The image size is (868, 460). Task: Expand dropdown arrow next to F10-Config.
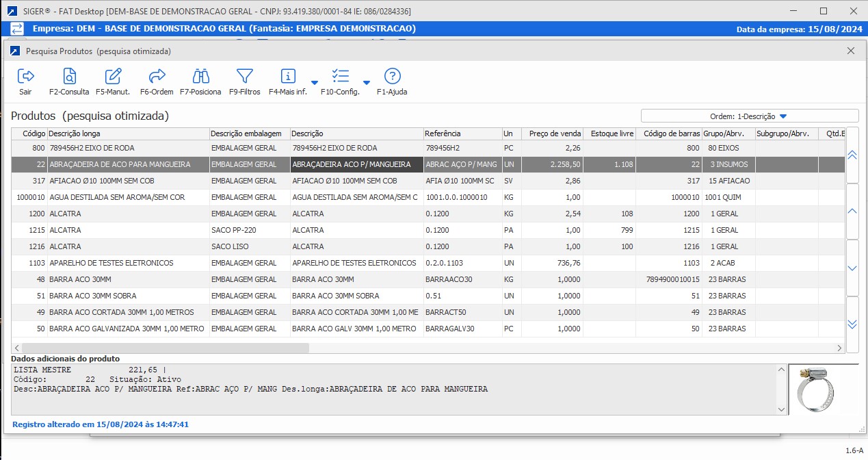[366, 83]
